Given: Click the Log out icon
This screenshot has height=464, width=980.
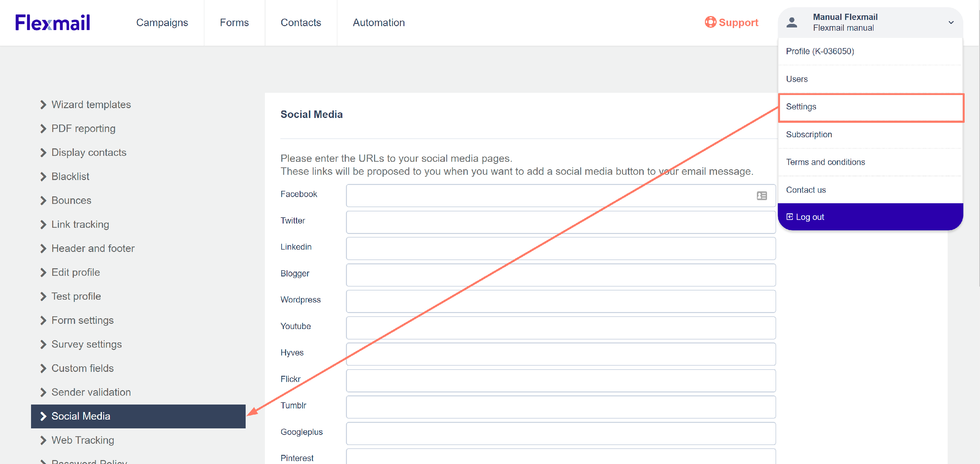Looking at the screenshot, I should coord(790,217).
